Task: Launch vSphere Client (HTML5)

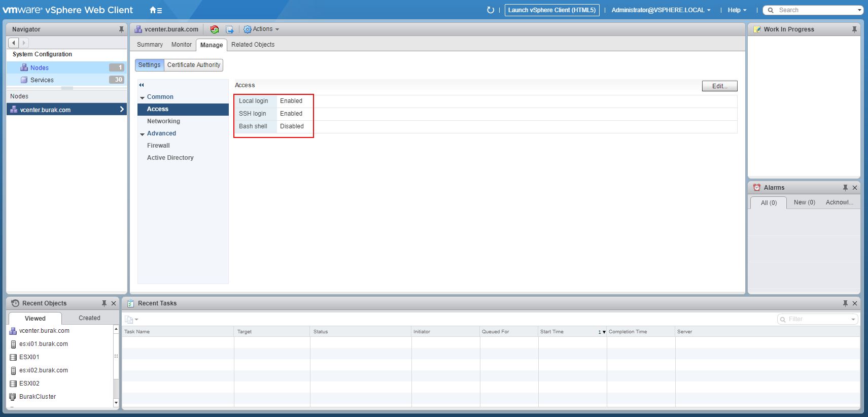Action: tap(552, 10)
